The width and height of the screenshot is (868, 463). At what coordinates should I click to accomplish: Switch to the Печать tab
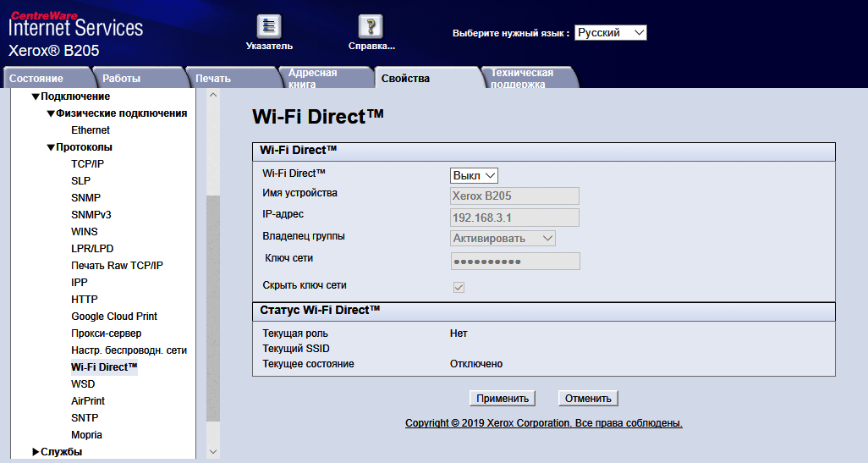pyautogui.click(x=232, y=78)
